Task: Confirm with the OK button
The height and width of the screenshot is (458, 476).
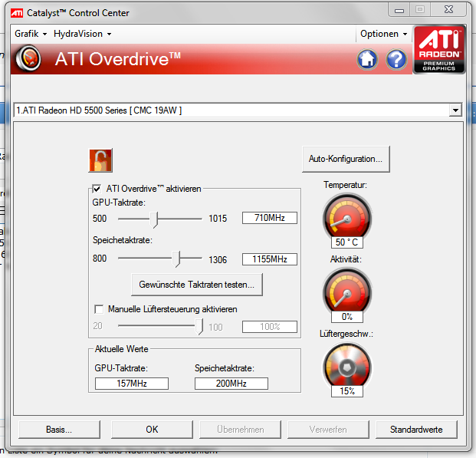Action: point(152,430)
